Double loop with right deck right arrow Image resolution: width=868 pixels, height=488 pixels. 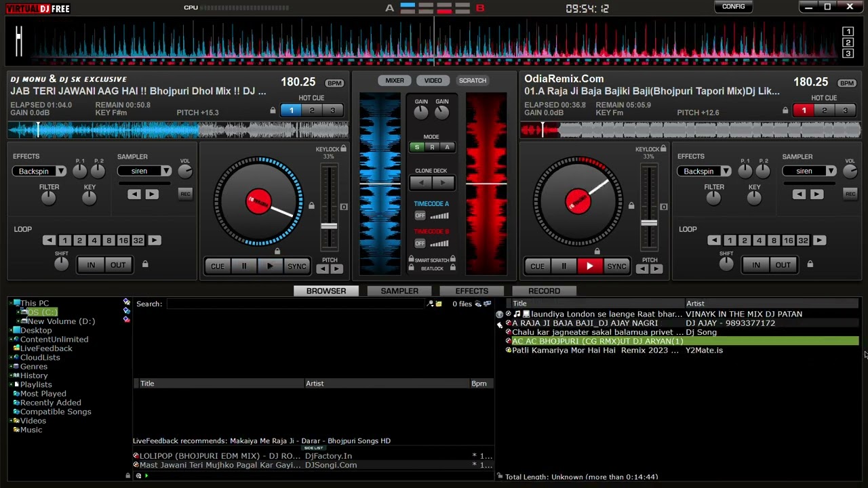(x=819, y=241)
